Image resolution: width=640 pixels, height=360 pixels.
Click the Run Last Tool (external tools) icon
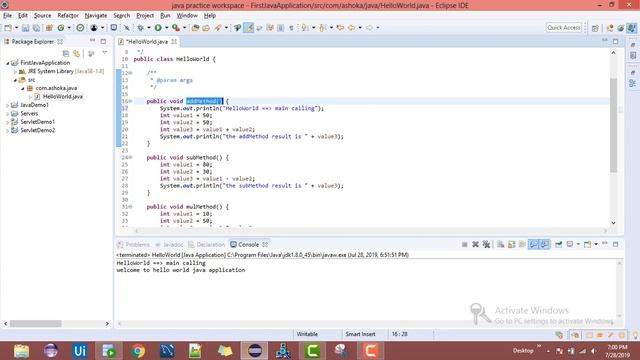click(x=176, y=28)
